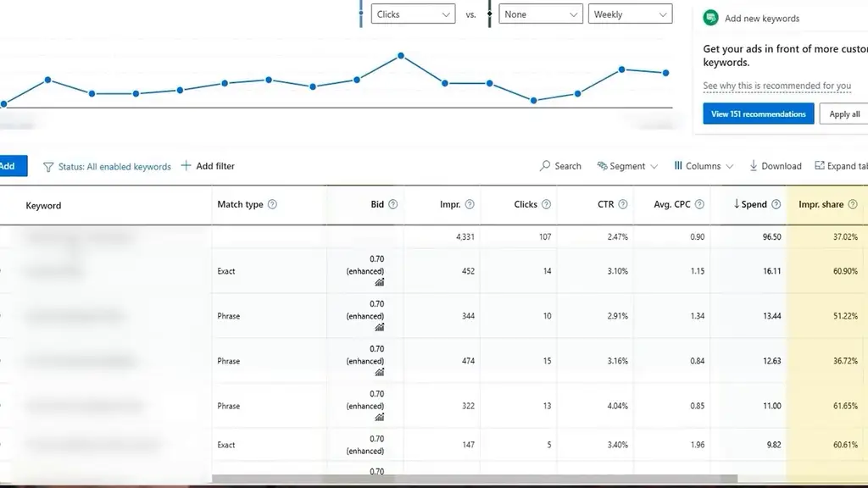Sort by Match type column header
This screenshot has width=868, height=488.
(240, 204)
